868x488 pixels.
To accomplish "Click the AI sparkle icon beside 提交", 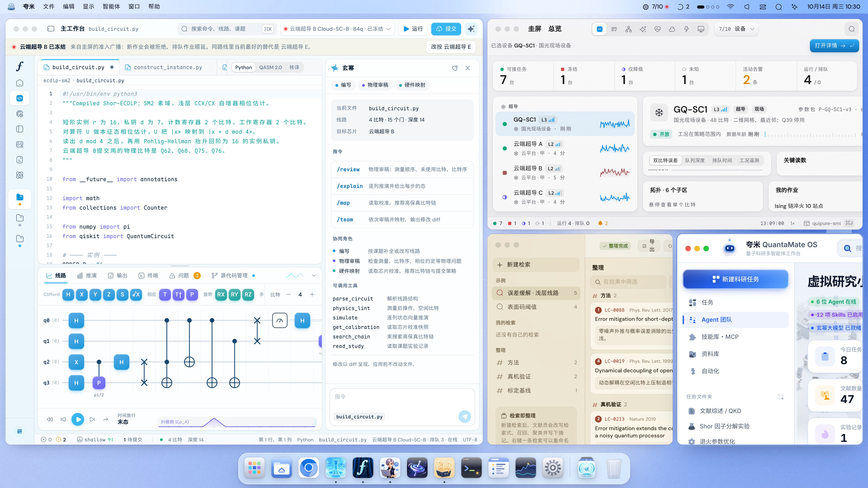I will [x=471, y=29].
